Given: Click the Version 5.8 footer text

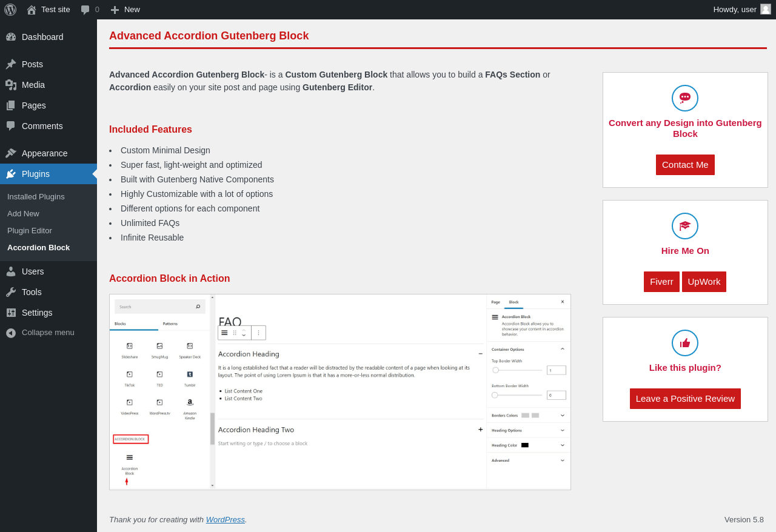Looking at the screenshot, I should click(744, 519).
